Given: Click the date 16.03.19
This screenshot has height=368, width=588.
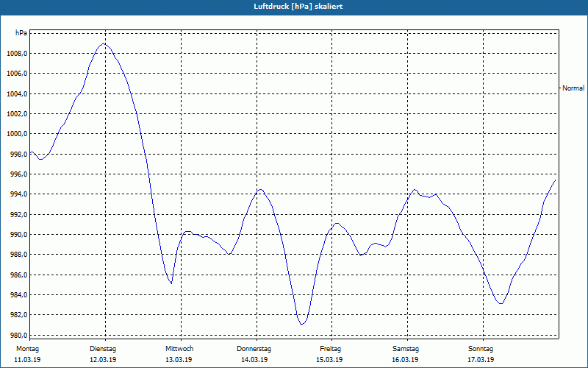Looking at the screenshot, I should [x=405, y=360].
